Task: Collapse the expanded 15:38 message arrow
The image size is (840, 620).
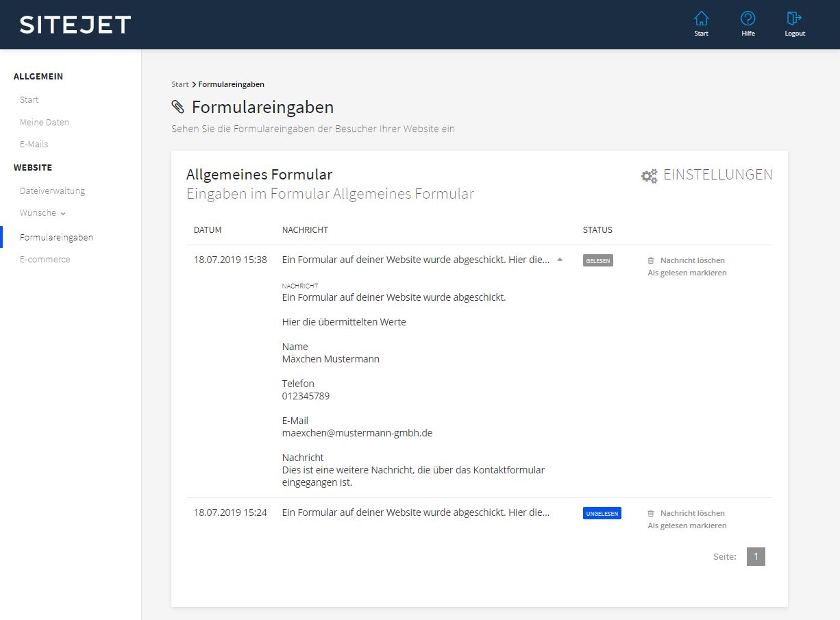Action: point(560,260)
